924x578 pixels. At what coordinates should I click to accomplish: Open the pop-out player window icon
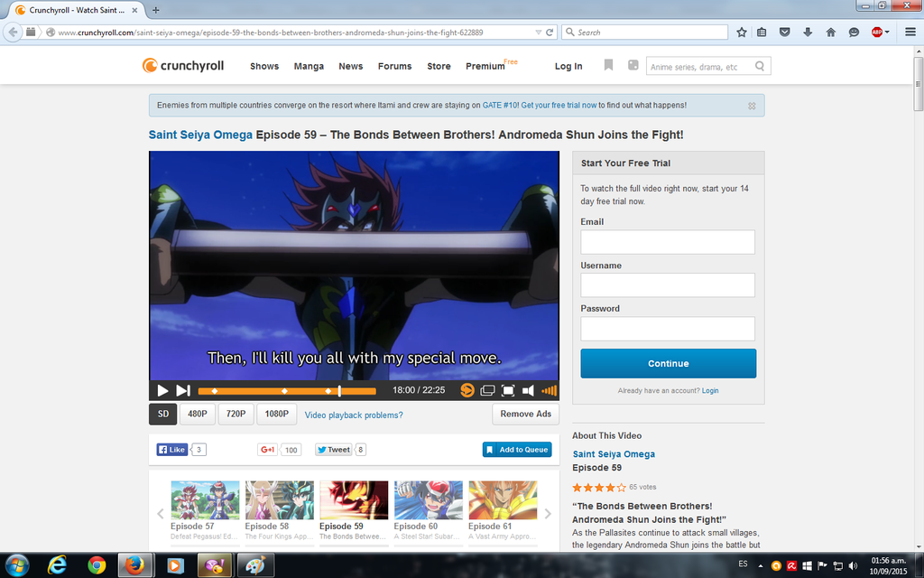[x=487, y=390]
